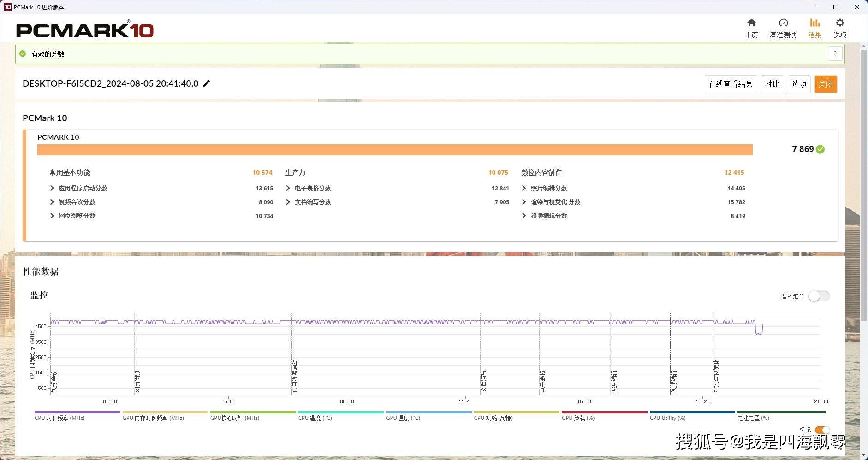Screen dimensions: 868x460
Task: Click the 生产力 score 10 075
Action: point(498,172)
